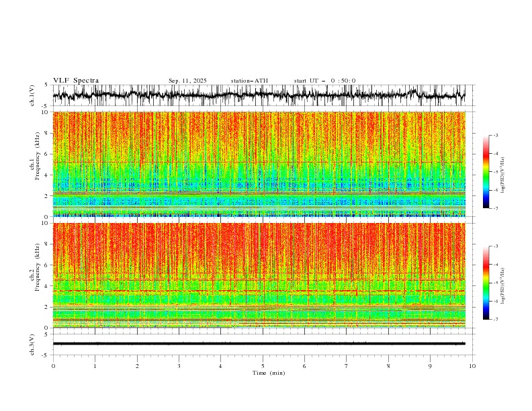Click the "ch.1(V)" waveform axis label
This screenshot has width=532, height=411.
[32, 95]
